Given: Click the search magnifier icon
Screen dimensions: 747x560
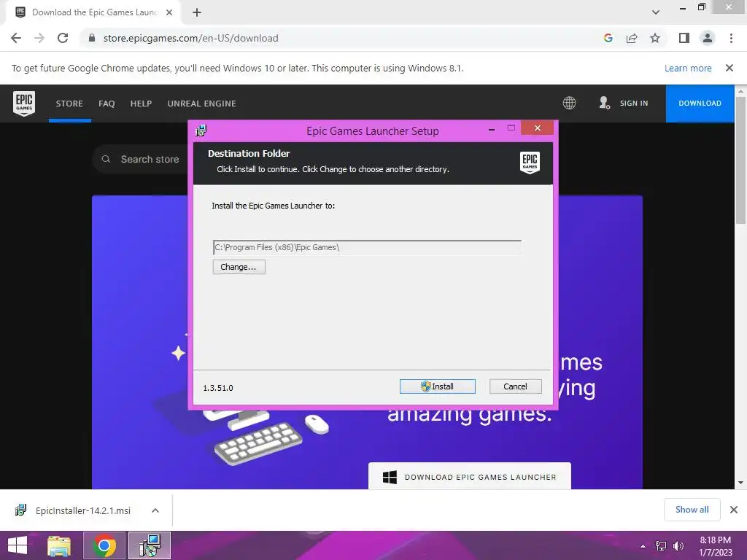Looking at the screenshot, I should click(107, 159).
